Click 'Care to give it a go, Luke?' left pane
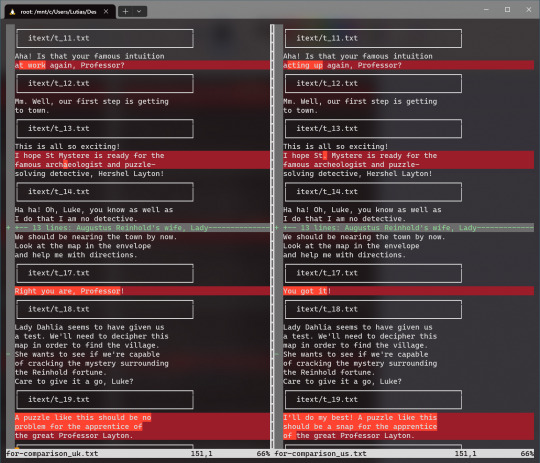Viewport: 540px width, 463px height. click(74, 381)
